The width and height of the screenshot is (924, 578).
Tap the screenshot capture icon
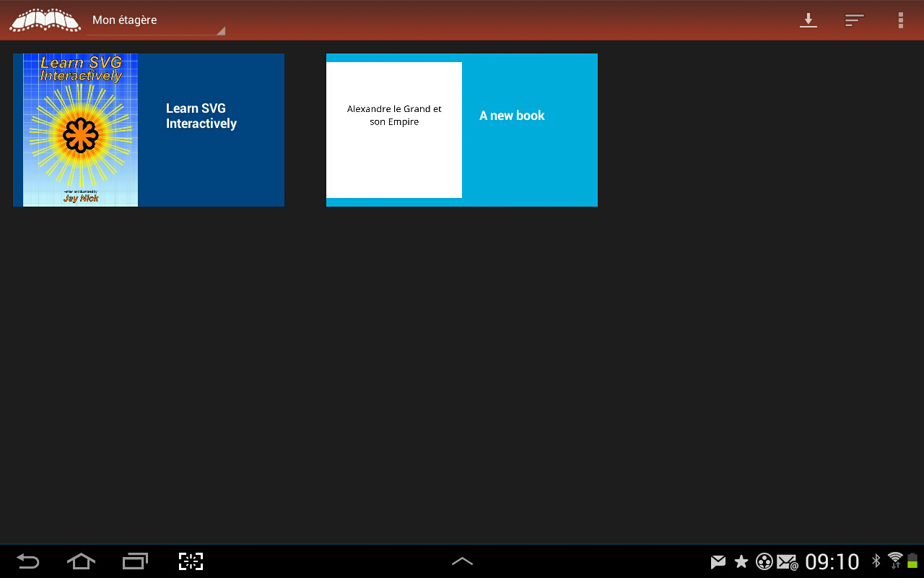click(x=191, y=561)
